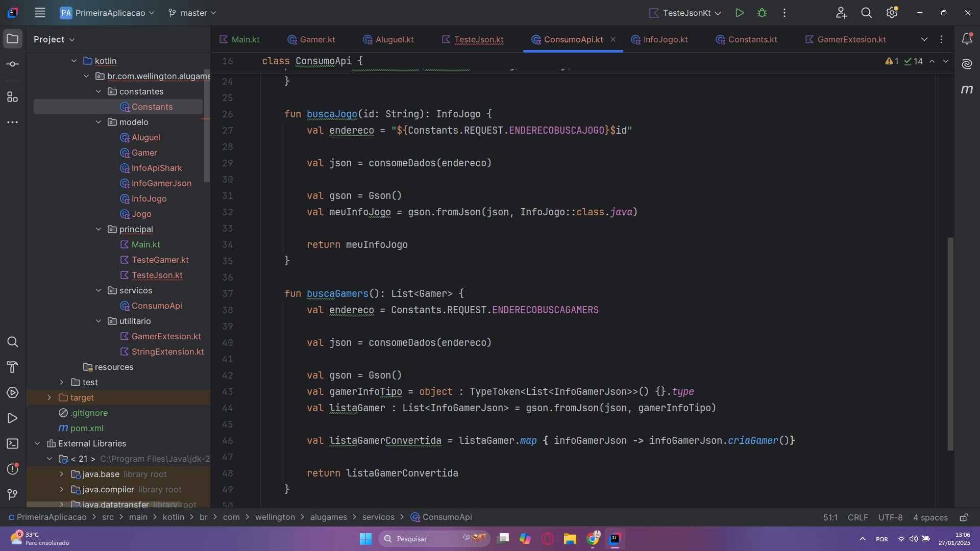Collapse the principal package
This screenshot has height=551, width=980.
(99, 229)
